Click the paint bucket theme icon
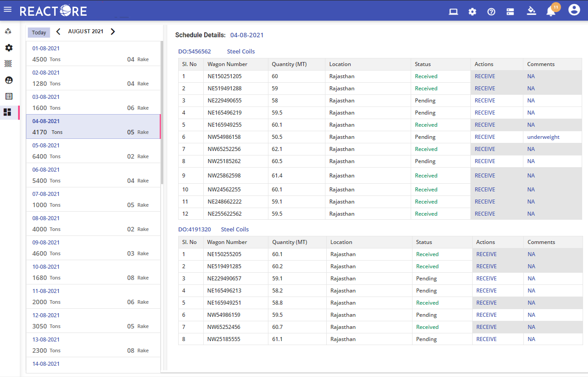Image resolution: width=588 pixels, height=377 pixels. pyautogui.click(x=531, y=11)
